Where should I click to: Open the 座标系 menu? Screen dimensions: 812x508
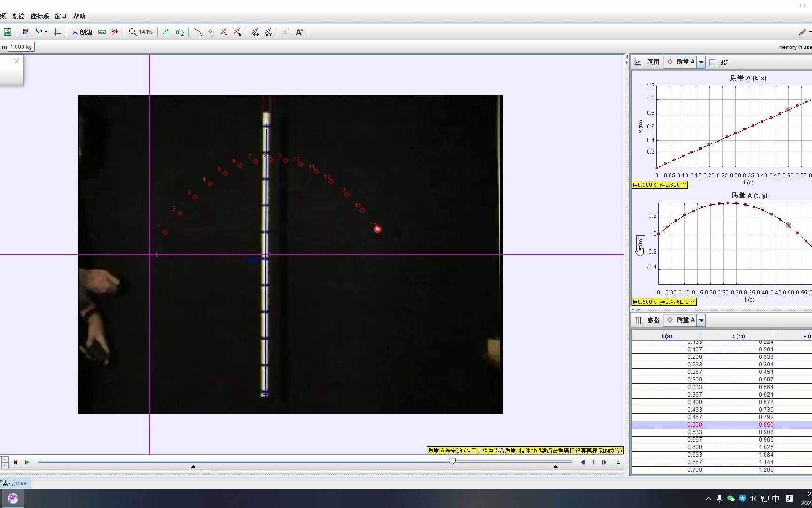(40, 16)
